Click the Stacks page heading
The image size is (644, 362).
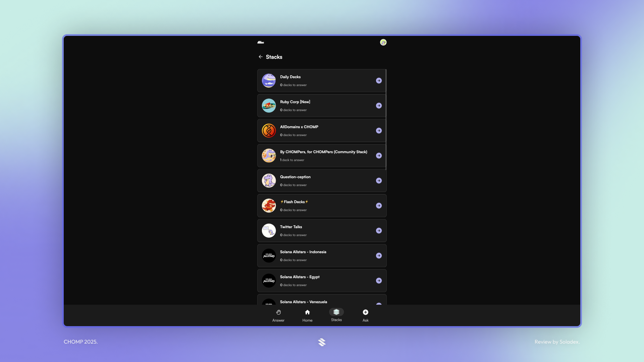coord(274,57)
